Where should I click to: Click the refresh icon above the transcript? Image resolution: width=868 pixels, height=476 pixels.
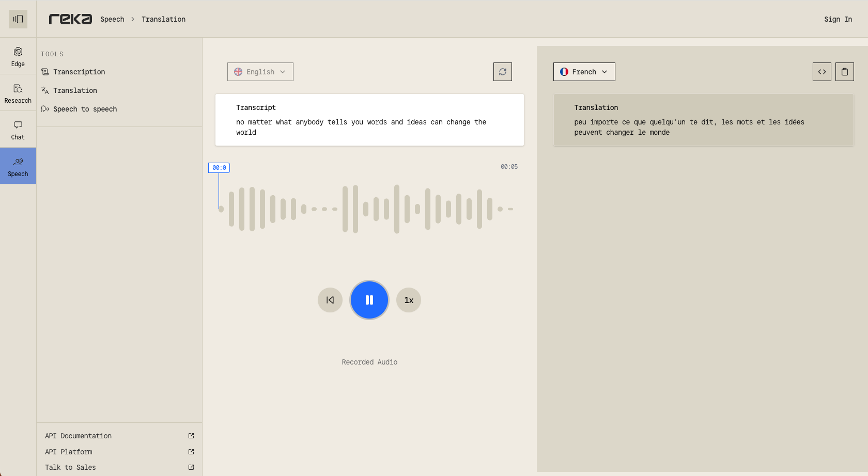point(502,72)
